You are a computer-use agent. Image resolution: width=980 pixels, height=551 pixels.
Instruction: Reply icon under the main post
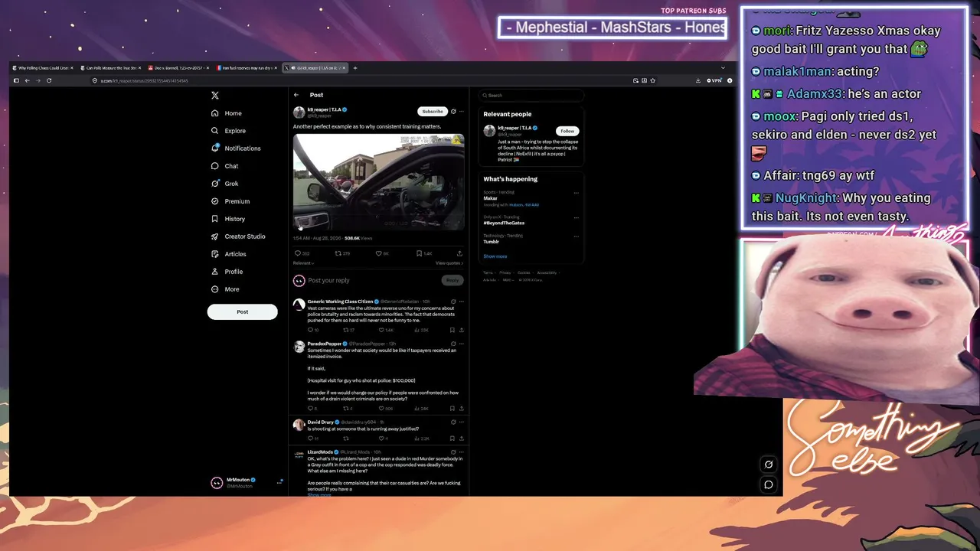point(298,253)
